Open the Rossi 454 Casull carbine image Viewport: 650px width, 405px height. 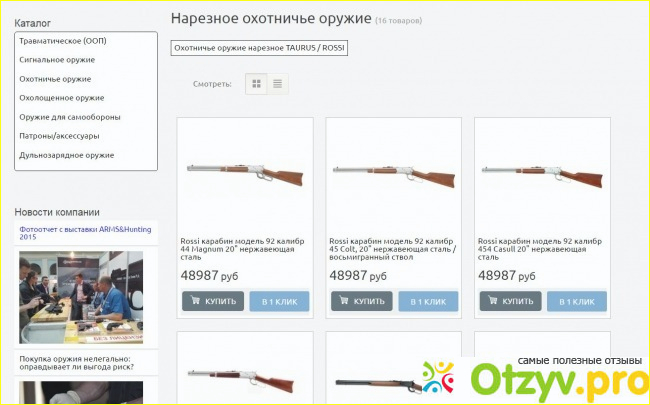pos(542,176)
